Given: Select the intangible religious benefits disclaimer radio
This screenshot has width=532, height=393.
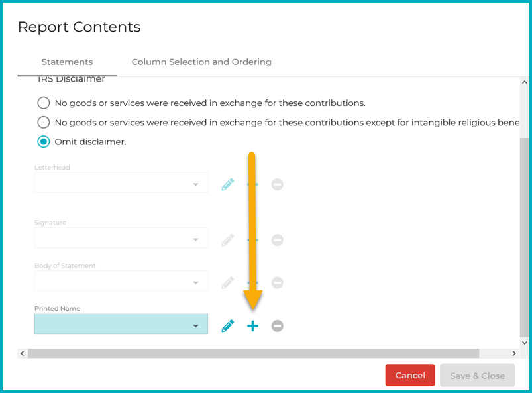Looking at the screenshot, I should [44, 122].
